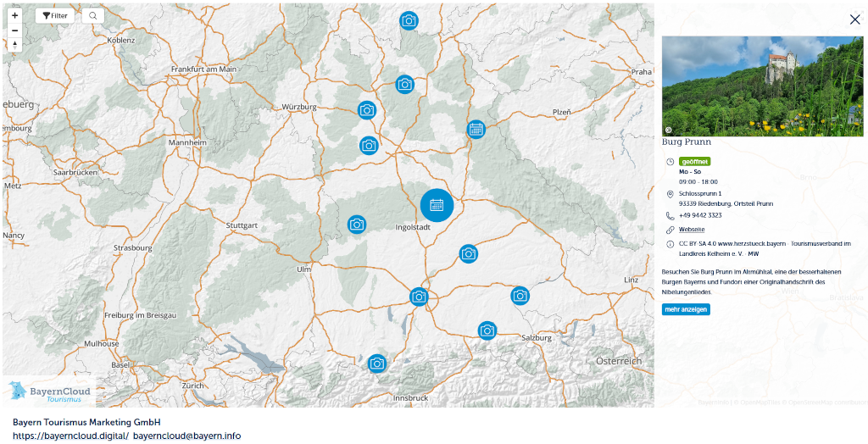The width and height of the screenshot is (868, 444).
Task: Zoom in on the map
Action: coord(14,15)
